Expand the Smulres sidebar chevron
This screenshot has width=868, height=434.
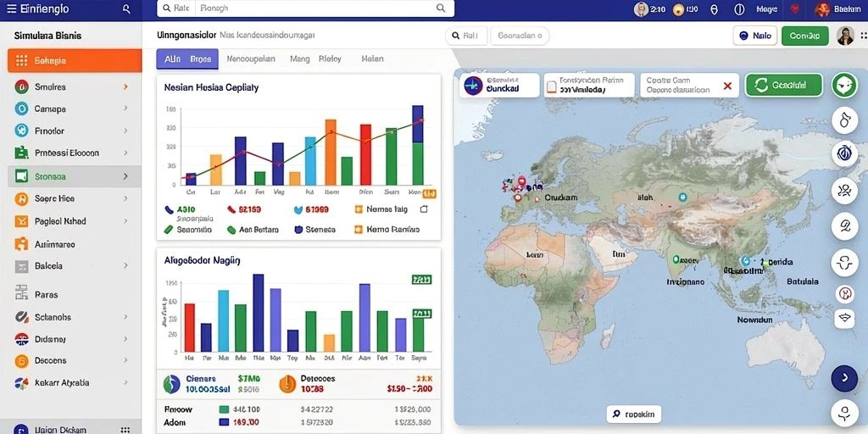[x=125, y=87]
